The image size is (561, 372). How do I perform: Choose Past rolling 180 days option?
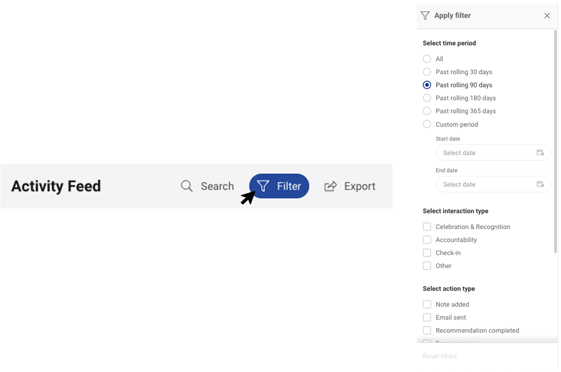[427, 98]
